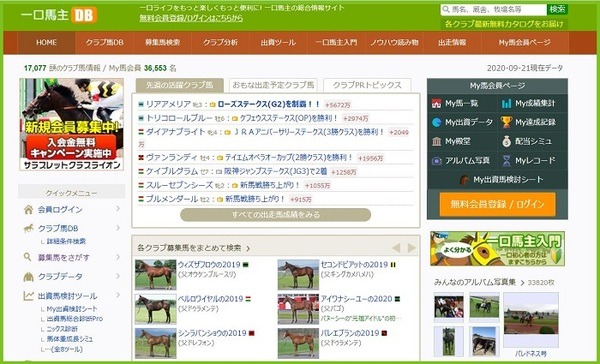Open the リアアメリア horse link

pyautogui.click(x=168, y=104)
